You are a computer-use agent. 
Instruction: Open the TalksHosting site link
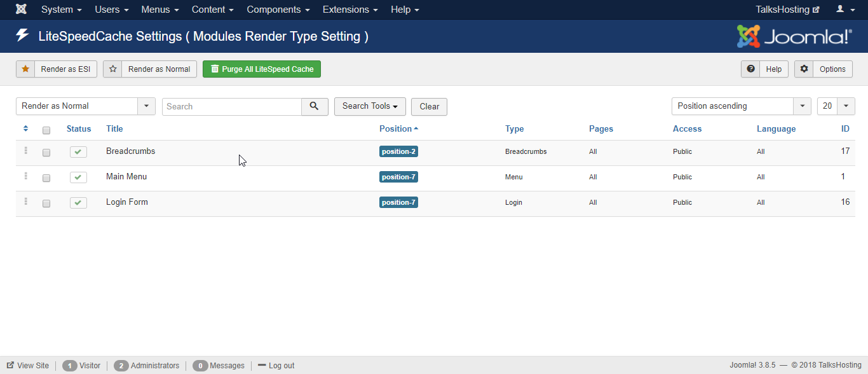click(x=787, y=10)
